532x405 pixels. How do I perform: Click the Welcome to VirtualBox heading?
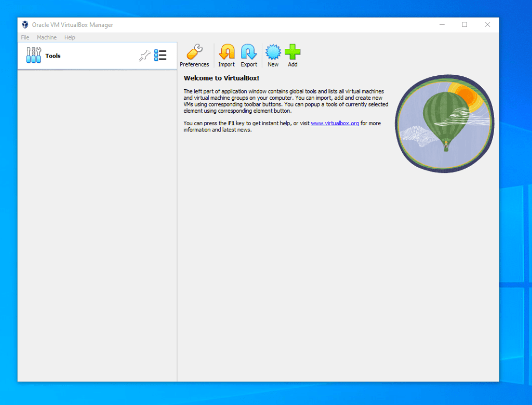coord(221,78)
